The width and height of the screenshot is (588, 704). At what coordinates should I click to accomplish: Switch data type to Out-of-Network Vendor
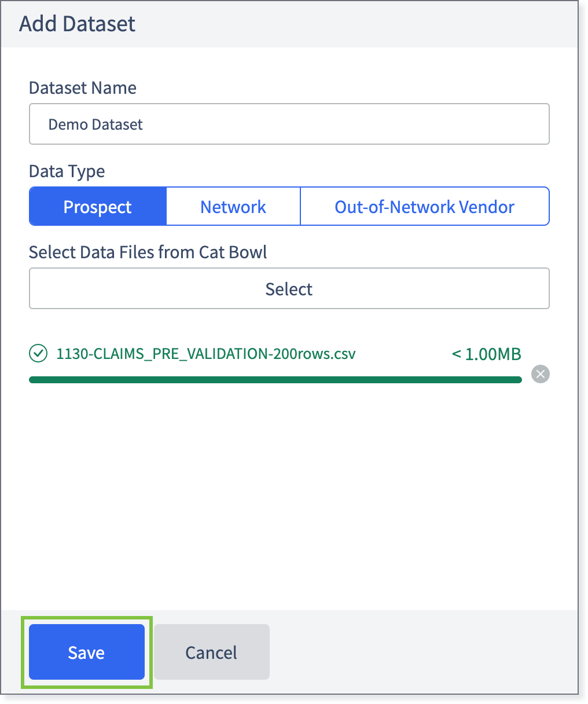click(x=425, y=206)
